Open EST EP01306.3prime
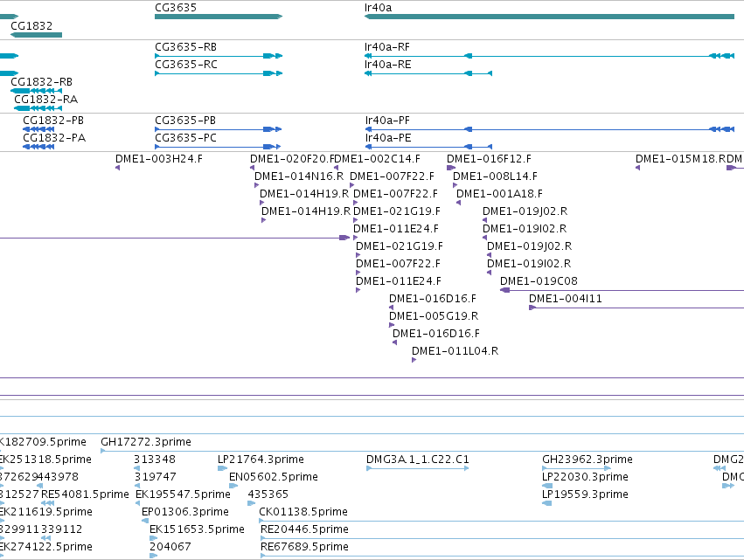 185,512
